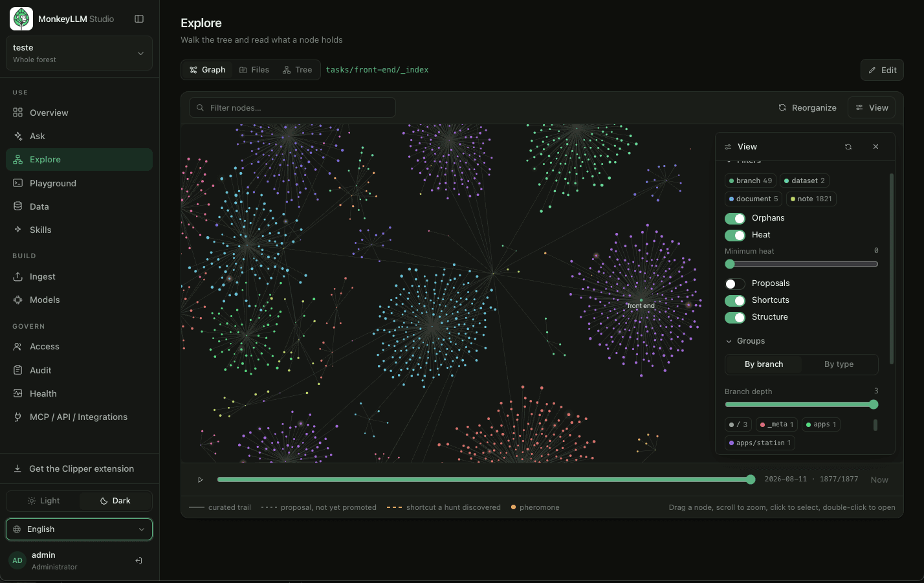
Task: Switch to the Tree tab
Action: click(298, 70)
